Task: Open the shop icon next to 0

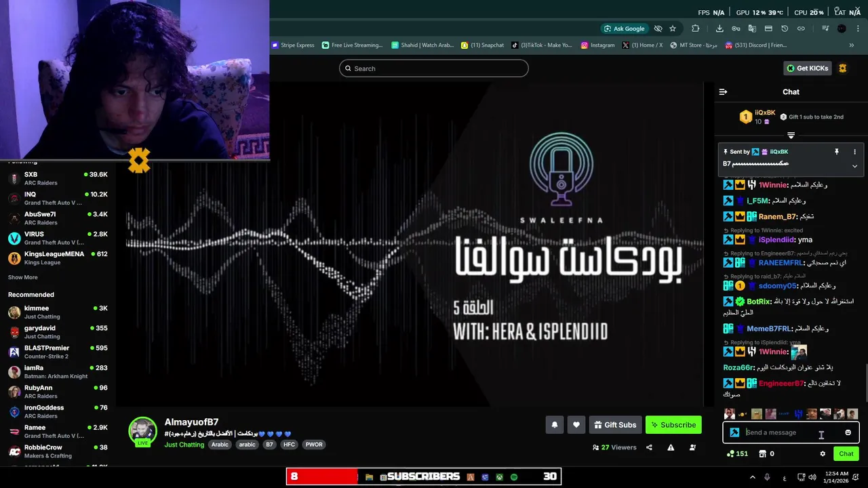Action: 762,453
